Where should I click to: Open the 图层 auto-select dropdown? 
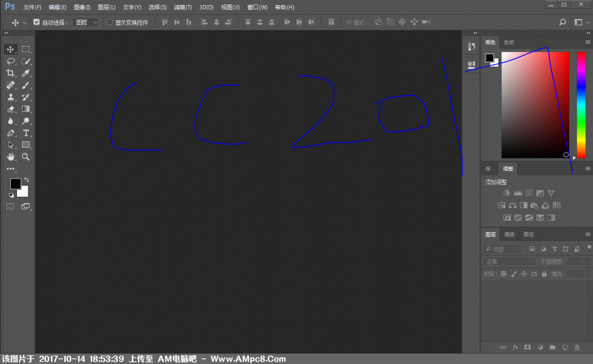click(x=86, y=22)
